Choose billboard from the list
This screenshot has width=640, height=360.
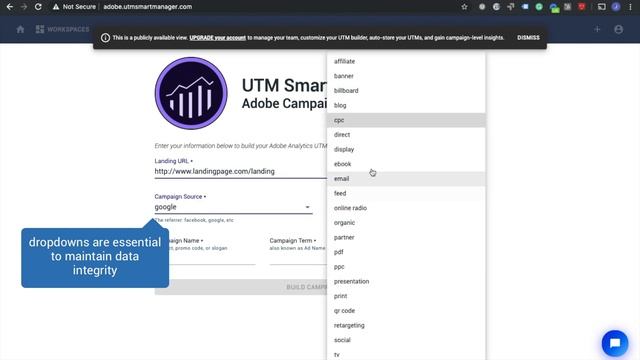406,91
